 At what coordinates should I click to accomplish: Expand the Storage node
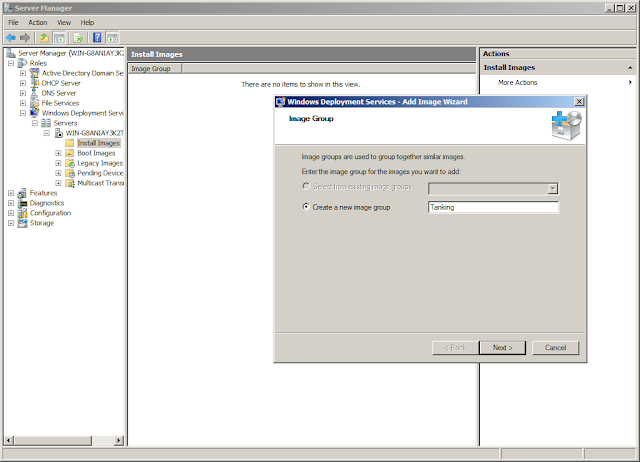tap(11, 223)
